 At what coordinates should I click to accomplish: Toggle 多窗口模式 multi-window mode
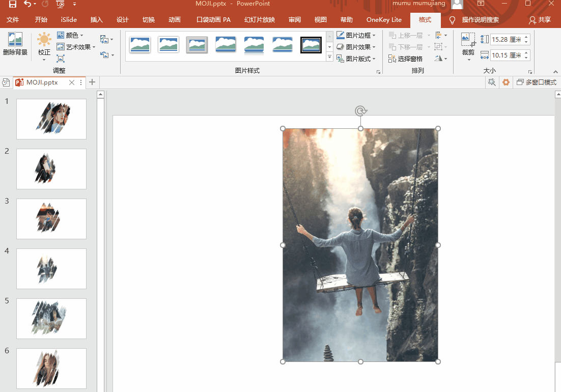[537, 82]
